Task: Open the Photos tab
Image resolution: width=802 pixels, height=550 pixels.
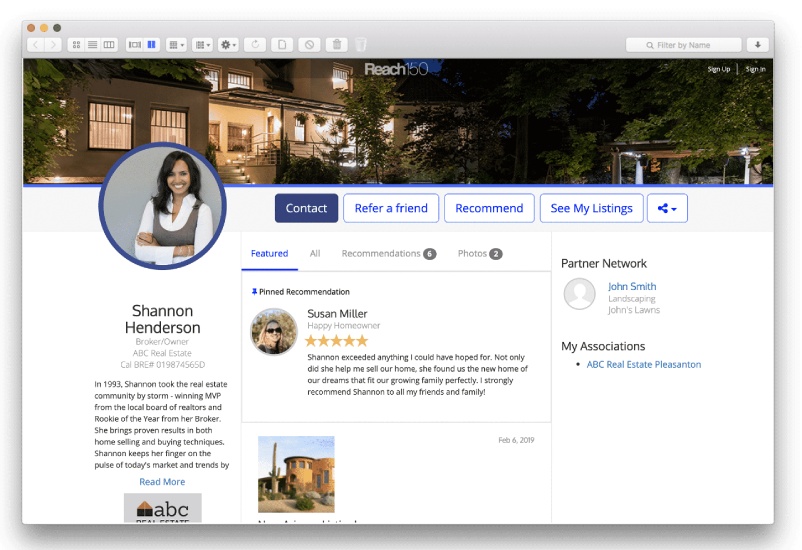Action: [479, 254]
